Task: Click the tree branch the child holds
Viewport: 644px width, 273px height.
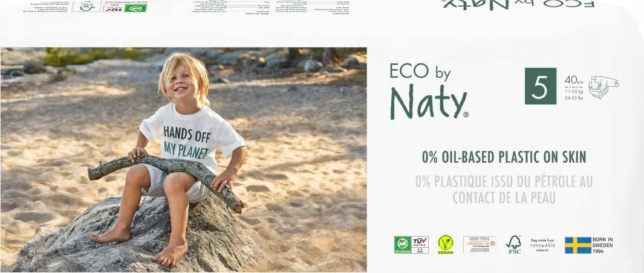Action: pyautogui.click(x=166, y=178)
